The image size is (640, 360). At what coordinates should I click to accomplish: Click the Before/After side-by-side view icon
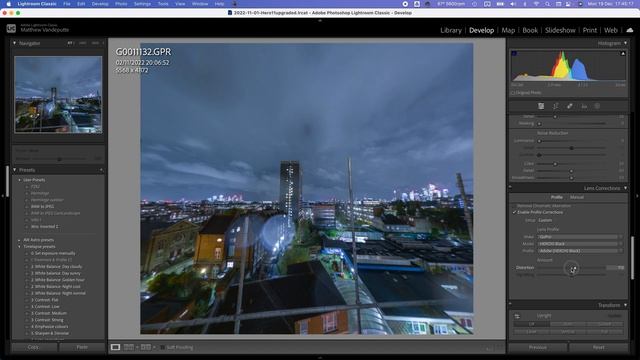pos(129,347)
